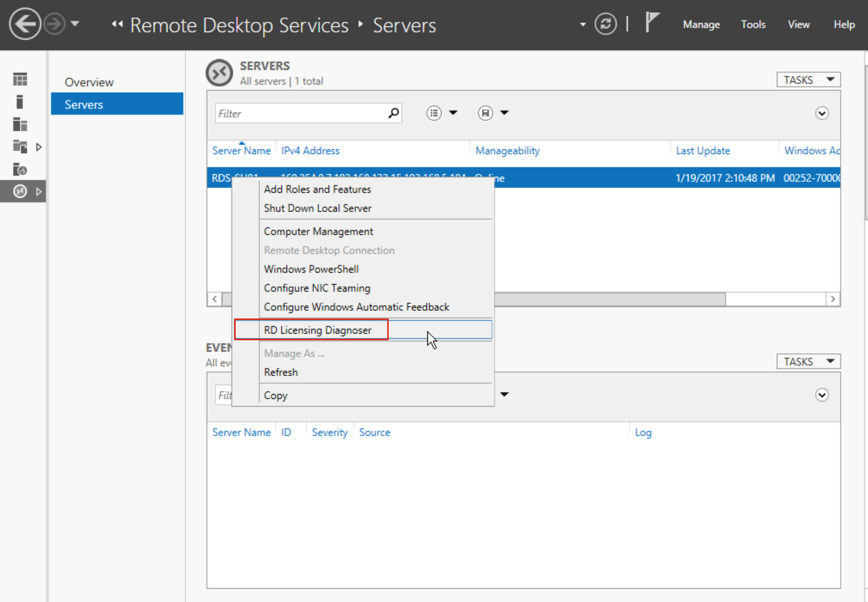
Task: Open Dashboard icon in left sidebar
Action: tap(20, 79)
